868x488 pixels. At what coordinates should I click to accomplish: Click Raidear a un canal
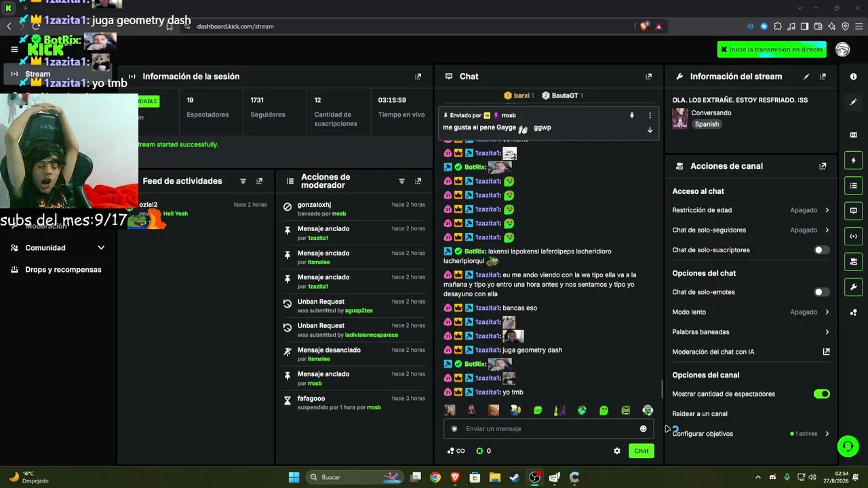coord(700,414)
